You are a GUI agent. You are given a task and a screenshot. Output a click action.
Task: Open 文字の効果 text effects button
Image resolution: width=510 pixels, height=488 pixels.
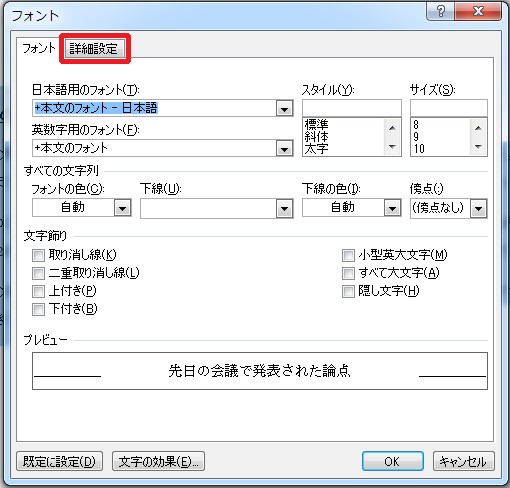(x=158, y=461)
